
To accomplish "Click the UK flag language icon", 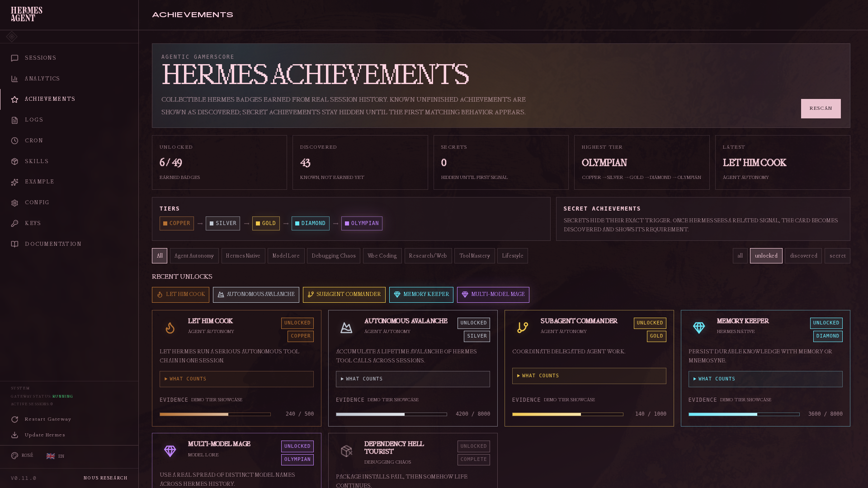I will pos(51,456).
